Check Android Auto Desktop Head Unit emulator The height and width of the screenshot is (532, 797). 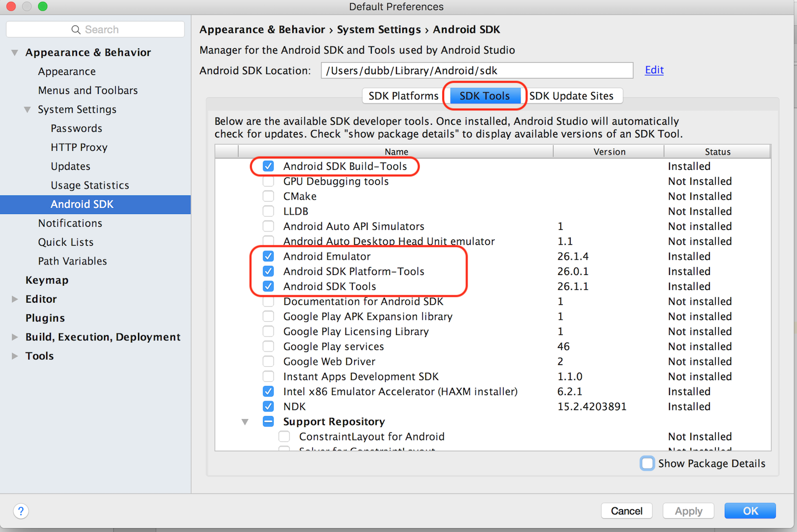pyautogui.click(x=268, y=241)
